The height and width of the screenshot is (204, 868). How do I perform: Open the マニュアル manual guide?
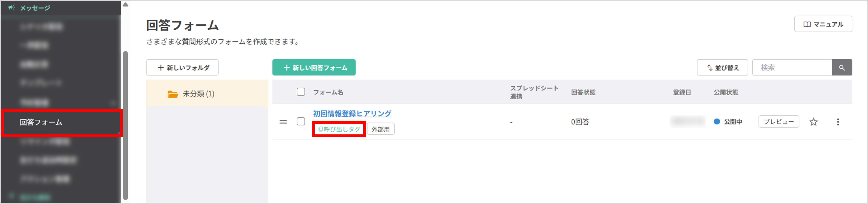823,24
